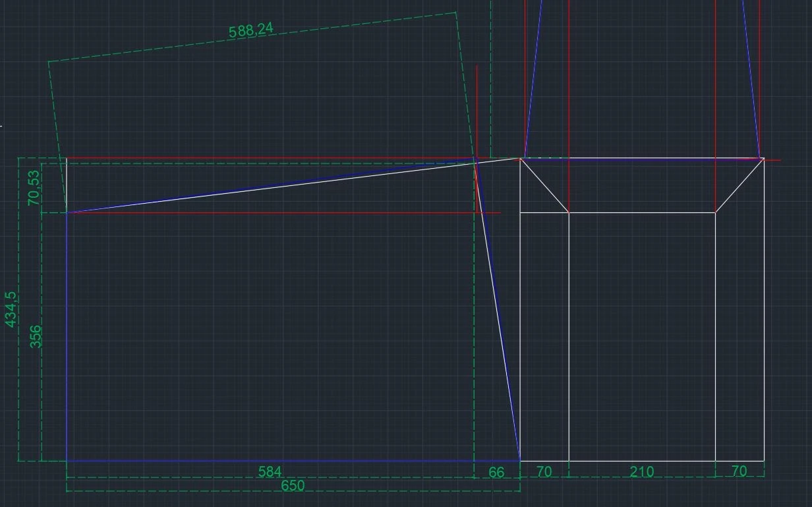The image size is (812, 507).
Task: Click the rightmost 70 dimension text
Action: pos(739,471)
